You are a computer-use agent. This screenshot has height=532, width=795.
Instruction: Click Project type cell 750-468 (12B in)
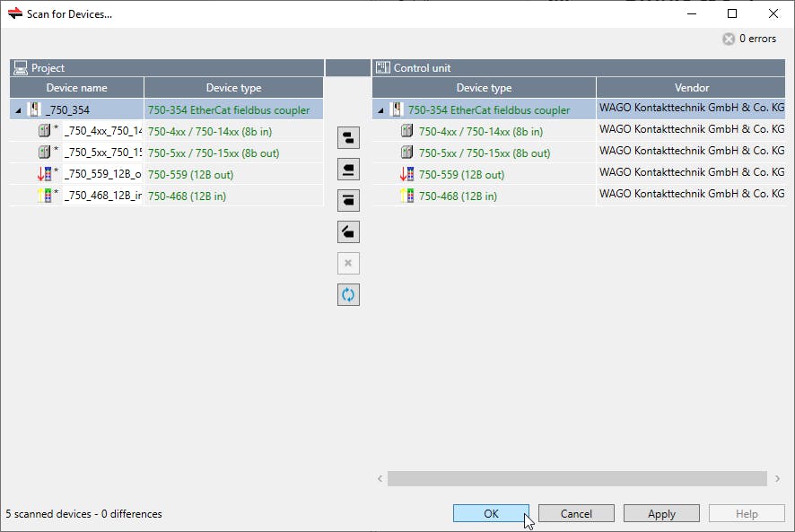(x=233, y=196)
